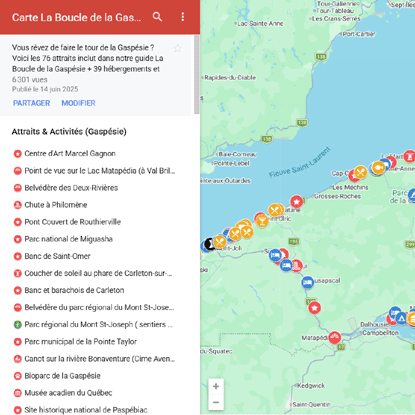Click red icon beside Chute à Philomène
Screen dimensions: 415x415
17,205
